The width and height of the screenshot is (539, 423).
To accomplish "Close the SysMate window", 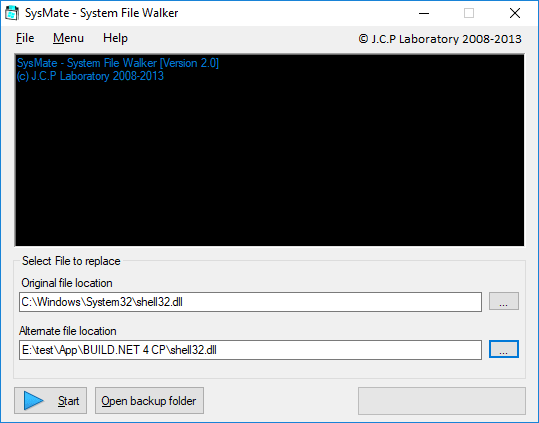I will pos(515,13).
